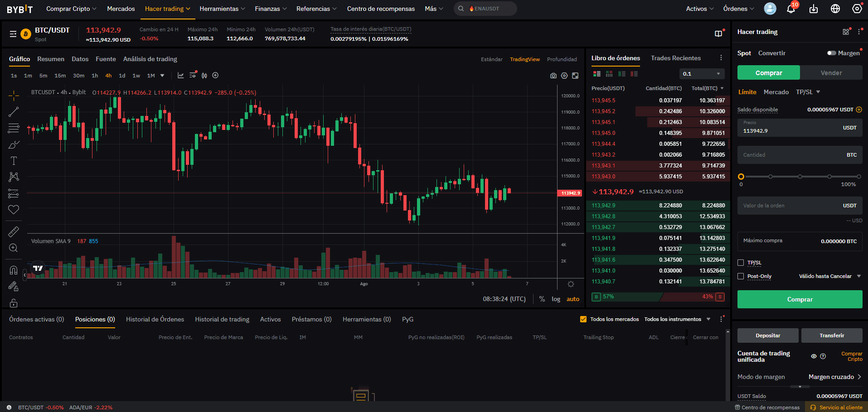Open the Órdenes dropdown in header
Screen dimensions: 868x412
tap(738, 9)
